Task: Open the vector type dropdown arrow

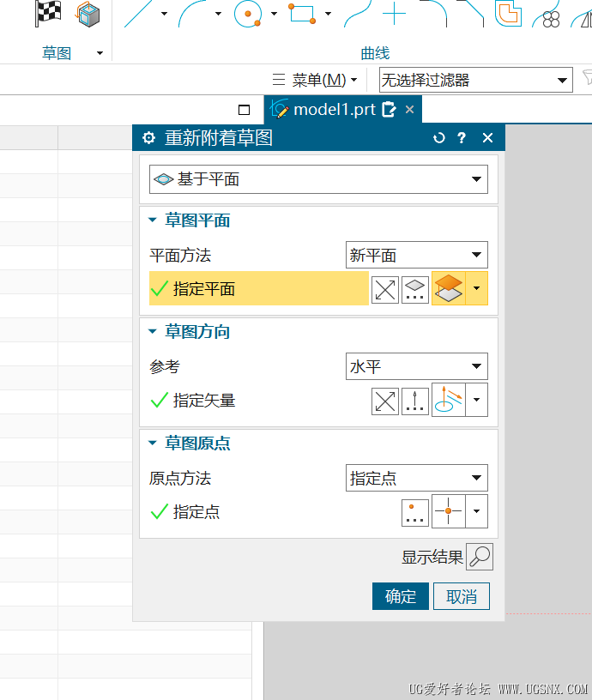Action: coord(476,400)
